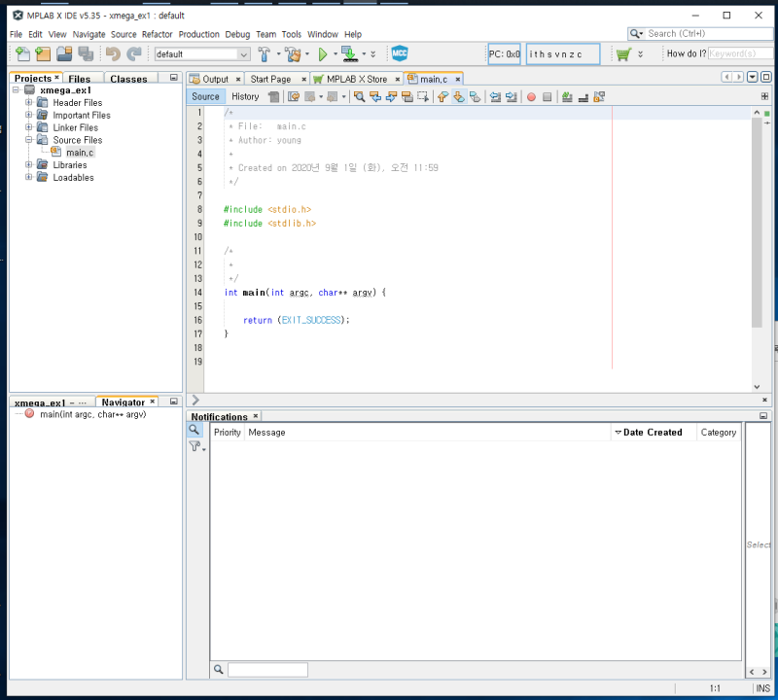Open the Refactor menu
The image size is (778, 700).
point(157,34)
